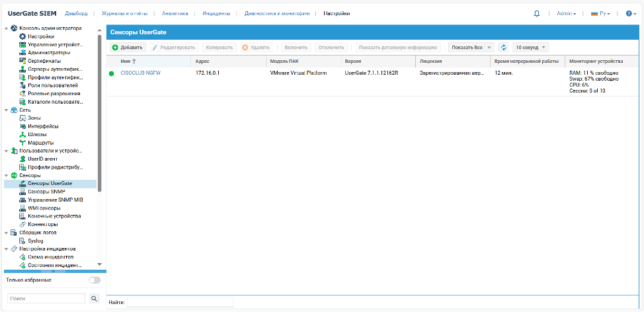Open the Admin user menu
Viewport: 644px width, 312px height.
[566, 13]
